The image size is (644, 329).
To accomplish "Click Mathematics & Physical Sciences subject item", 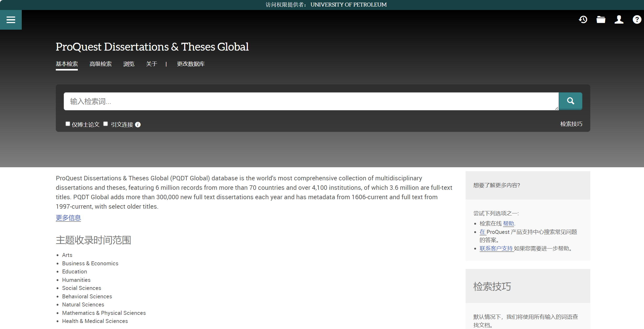I will click(104, 313).
